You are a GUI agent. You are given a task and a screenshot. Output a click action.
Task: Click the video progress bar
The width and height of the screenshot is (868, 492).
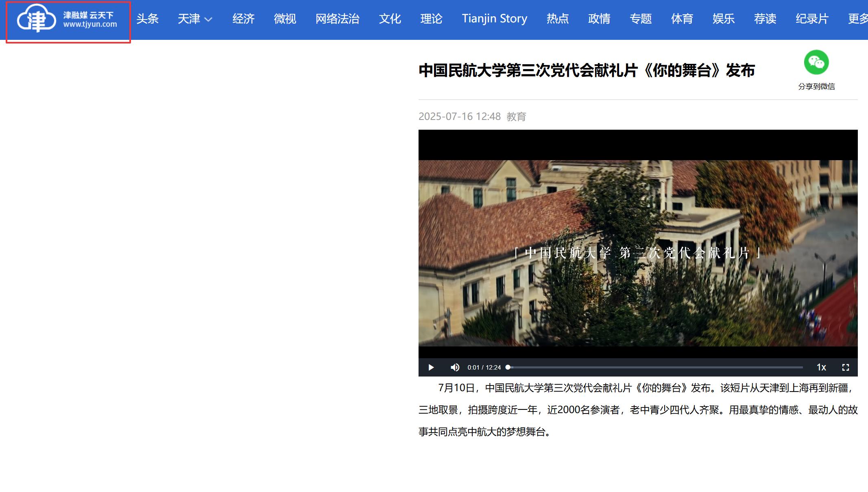tap(655, 368)
